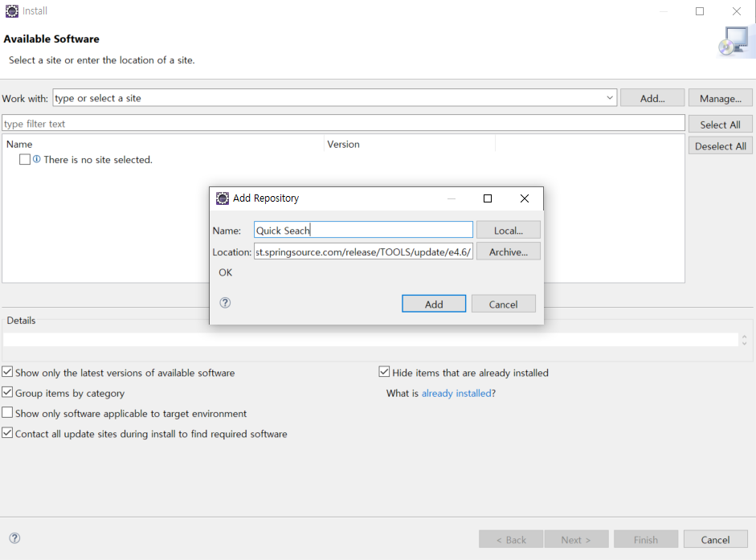Click the 'There is no site selected.' row
The image size is (756, 560).
[98, 160]
